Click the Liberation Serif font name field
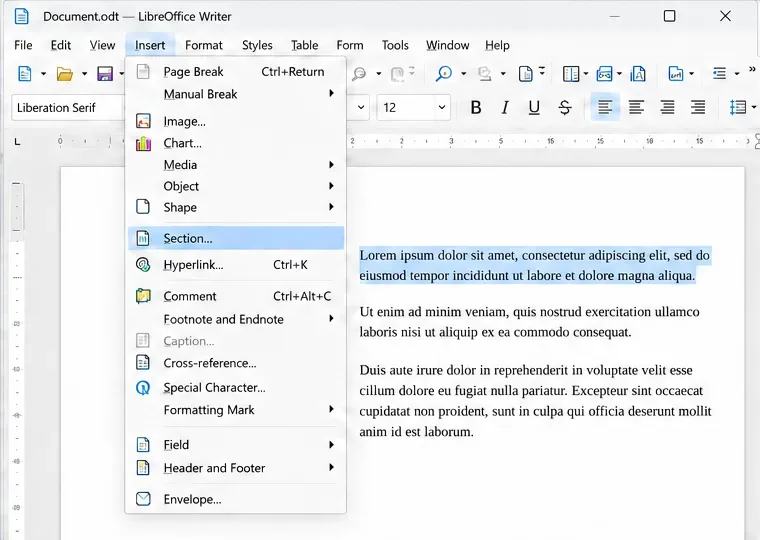The height and width of the screenshot is (540, 760). coord(68,108)
